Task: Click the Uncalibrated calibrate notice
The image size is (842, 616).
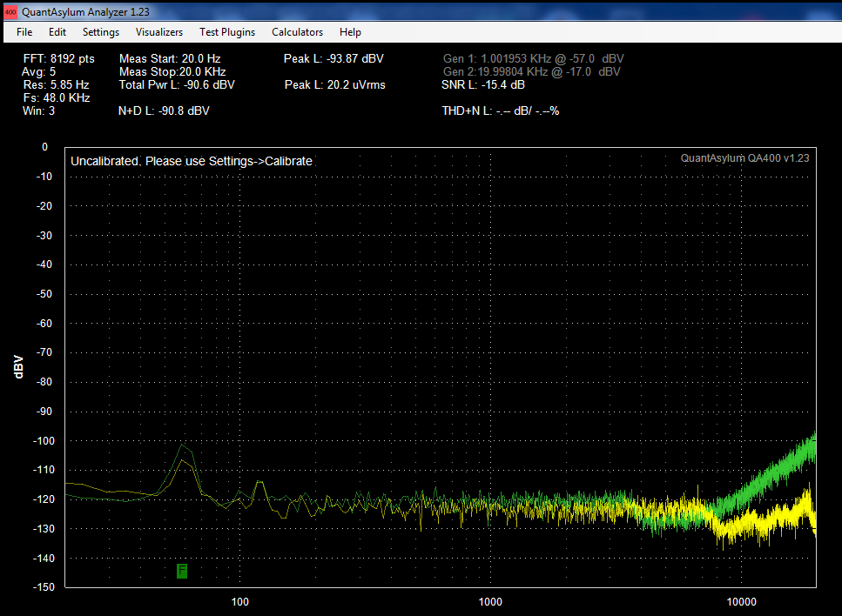Action: tap(192, 162)
